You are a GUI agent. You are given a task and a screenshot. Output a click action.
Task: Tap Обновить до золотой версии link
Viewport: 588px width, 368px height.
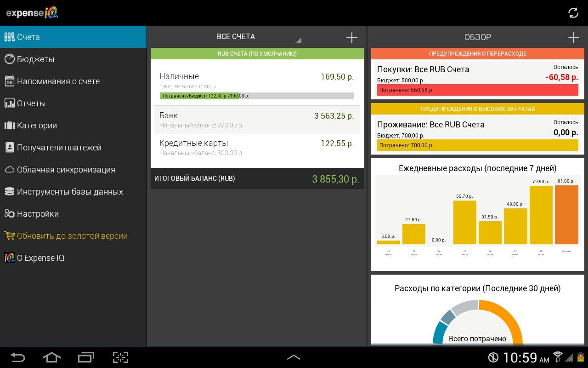point(72,236)
